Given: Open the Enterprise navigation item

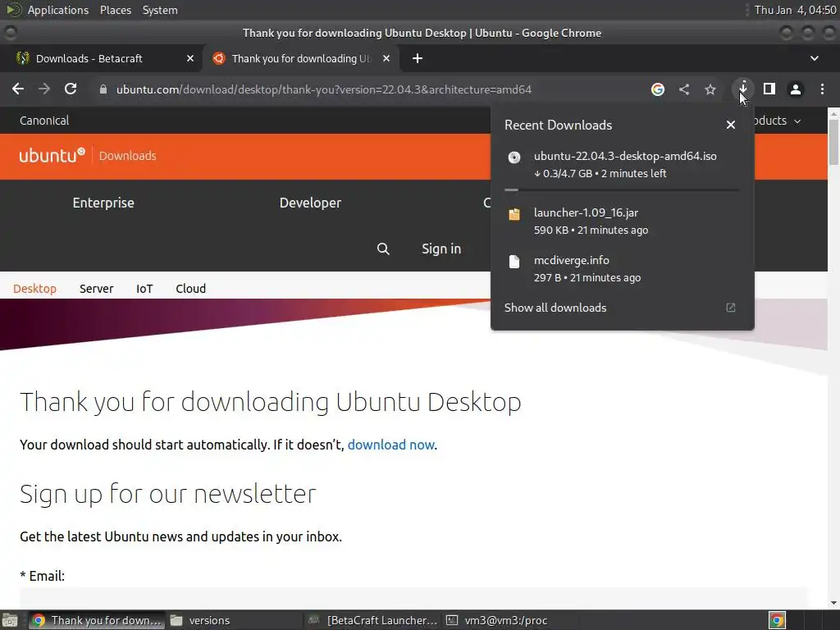Looking at the screenshot, I should [x=103, y=203].
